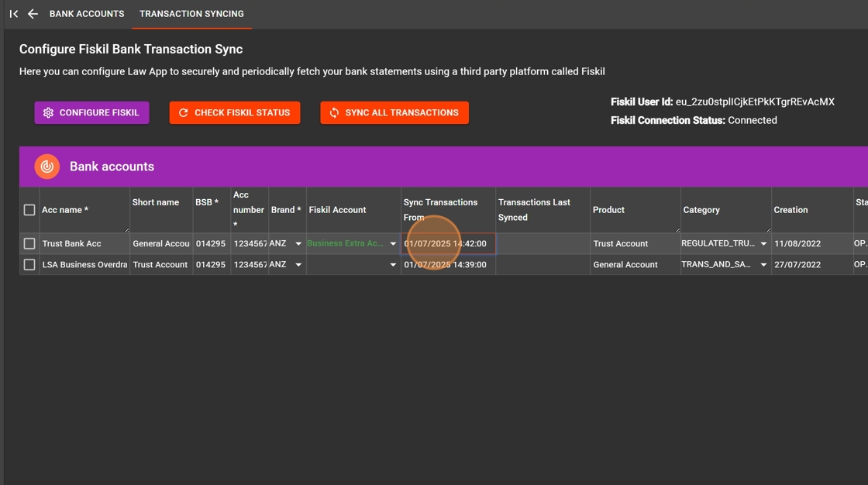Viewport: 868px width, 485px height.
Task: Click the 'Brand *' column header
Action: tap(288, 210)
